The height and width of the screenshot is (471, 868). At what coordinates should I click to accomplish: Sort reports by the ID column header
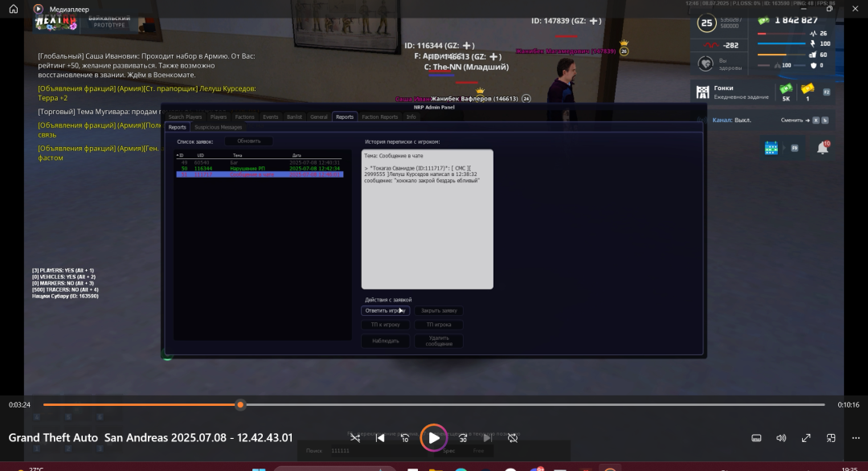(181, 155)
